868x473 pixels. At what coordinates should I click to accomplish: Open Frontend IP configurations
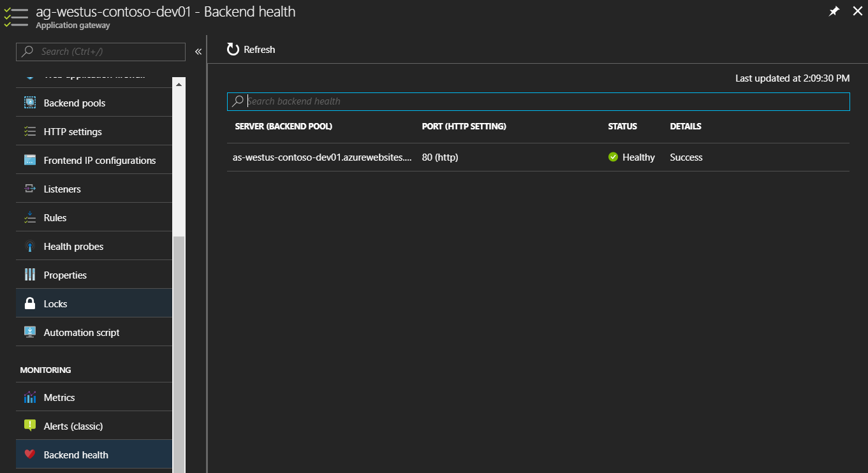coord(94,160)
